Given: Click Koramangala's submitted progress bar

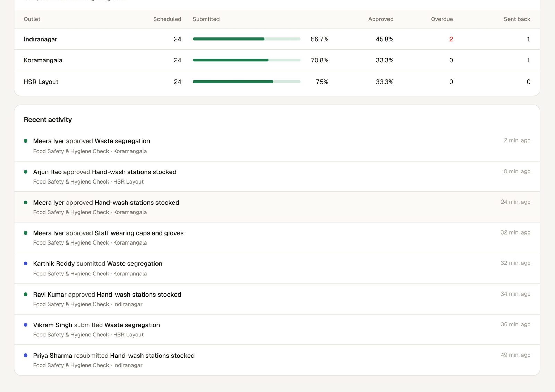Looking at the screenshot, I should click(247, 60).
